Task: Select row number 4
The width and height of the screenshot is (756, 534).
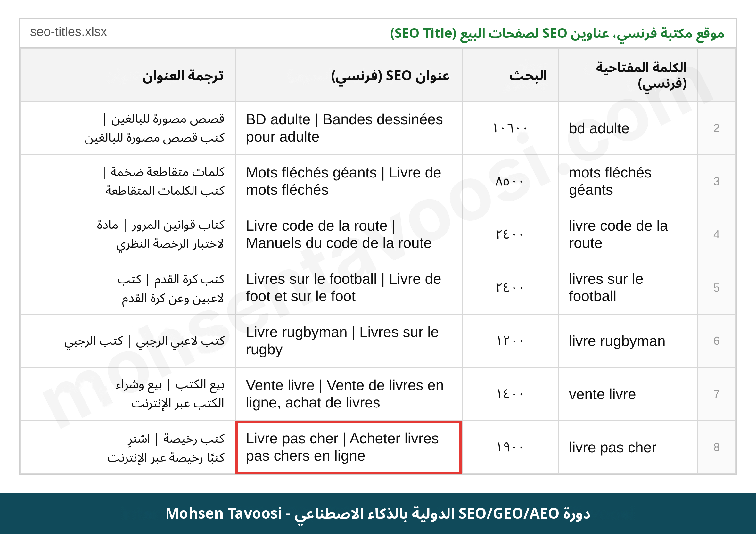Action: pos(717,234)
